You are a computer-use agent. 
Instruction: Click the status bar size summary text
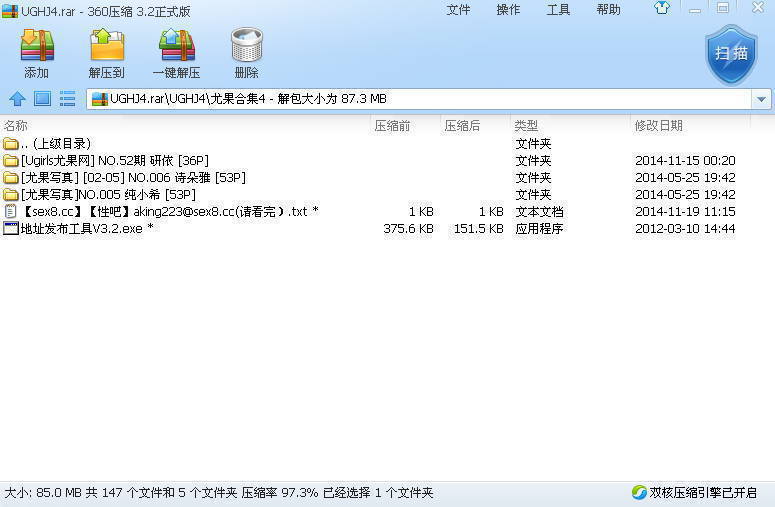(x=218, y=492)
